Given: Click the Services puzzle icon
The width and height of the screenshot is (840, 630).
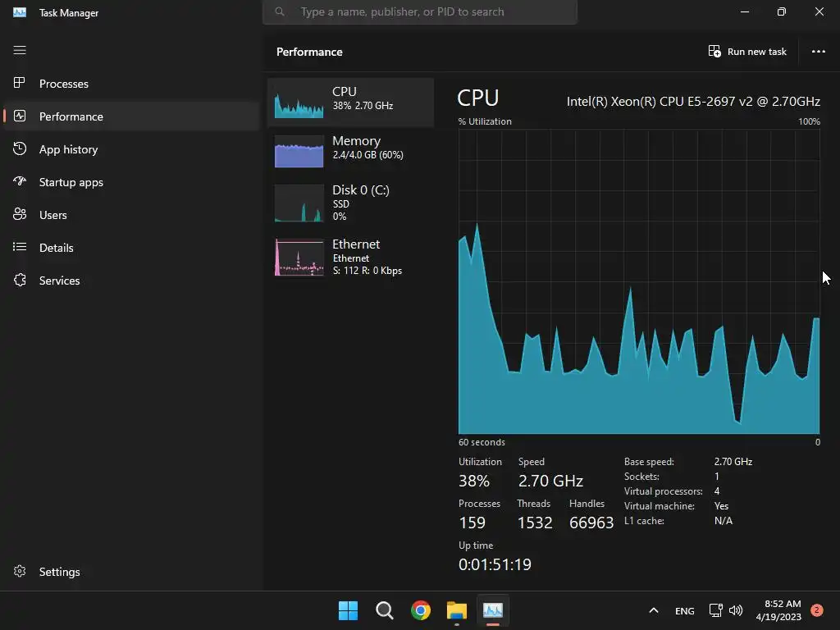Looking at the screenshot, I should point(20,280).
